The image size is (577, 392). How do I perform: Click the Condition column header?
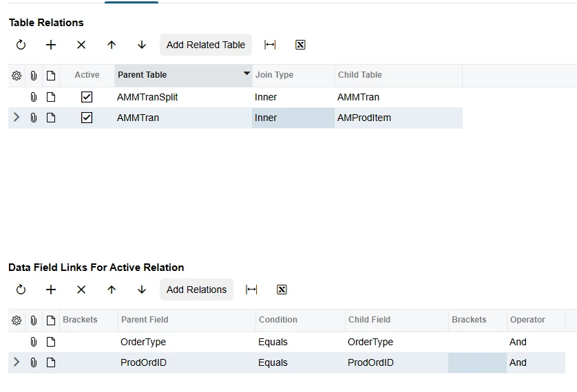300,320
